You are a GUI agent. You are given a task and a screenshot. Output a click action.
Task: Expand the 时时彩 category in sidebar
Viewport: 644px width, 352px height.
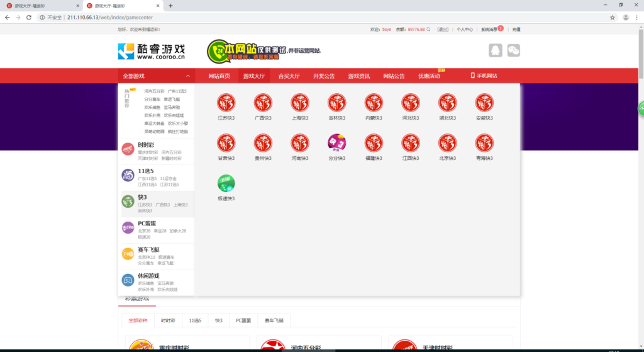[146, 145]
